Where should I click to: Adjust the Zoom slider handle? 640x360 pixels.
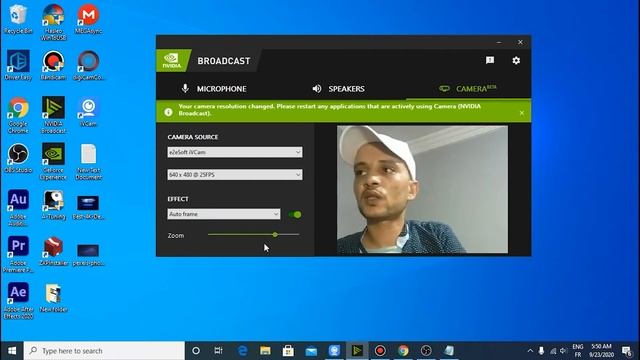click(275, 235)
